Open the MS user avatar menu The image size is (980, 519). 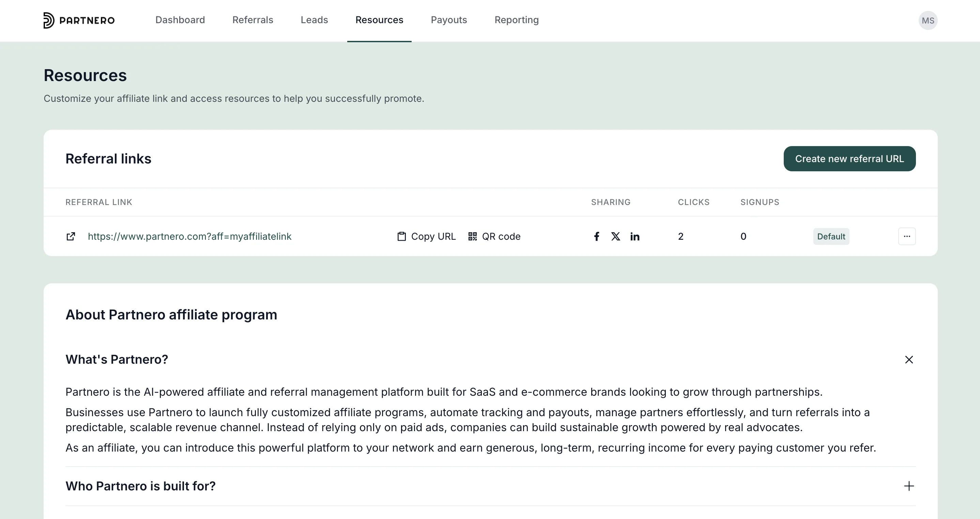pos(928,20)
